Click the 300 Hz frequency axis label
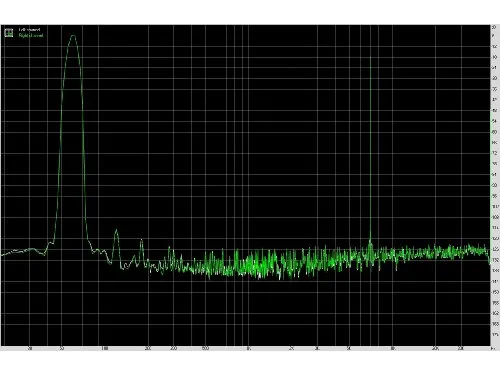Screen dimensions: 500x375 [173, 349]
